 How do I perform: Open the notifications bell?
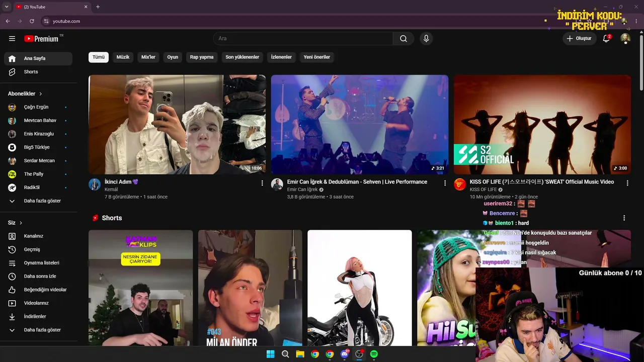(606, 39)
